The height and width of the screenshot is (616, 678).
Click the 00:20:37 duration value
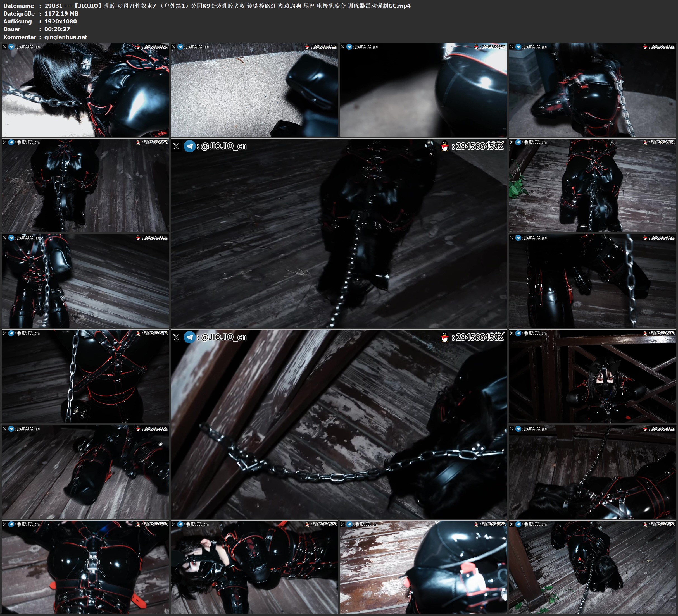tap(57, 29)
